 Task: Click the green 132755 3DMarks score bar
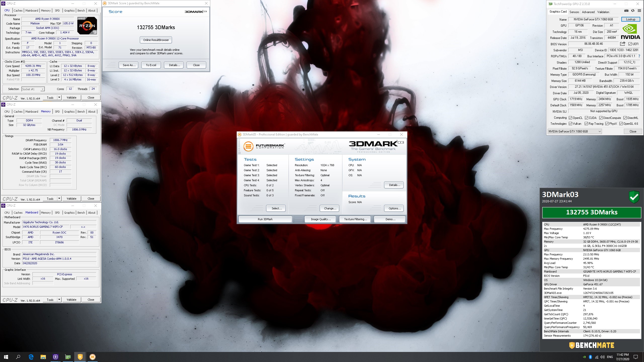click(x=592, y=212)
